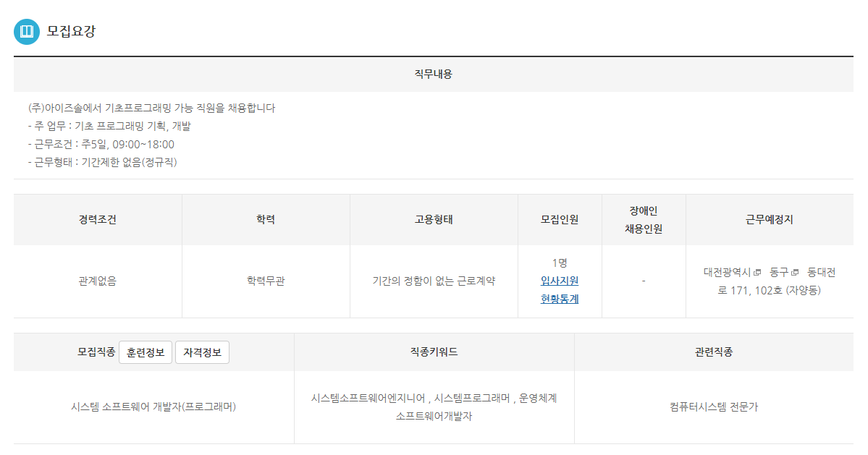This screenshot has height=455, width=868.
Task: Click the 컴퓨터시스템 전문가 cell text
Action: [714, 407]
